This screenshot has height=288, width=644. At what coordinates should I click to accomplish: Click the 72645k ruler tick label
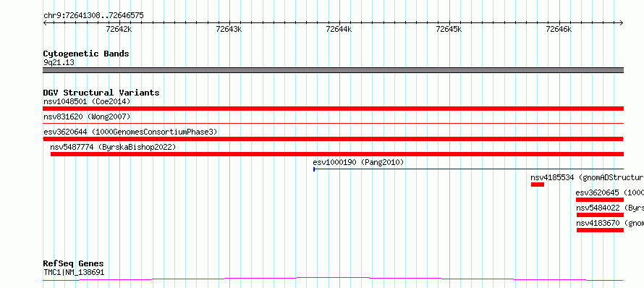point(449,29)
